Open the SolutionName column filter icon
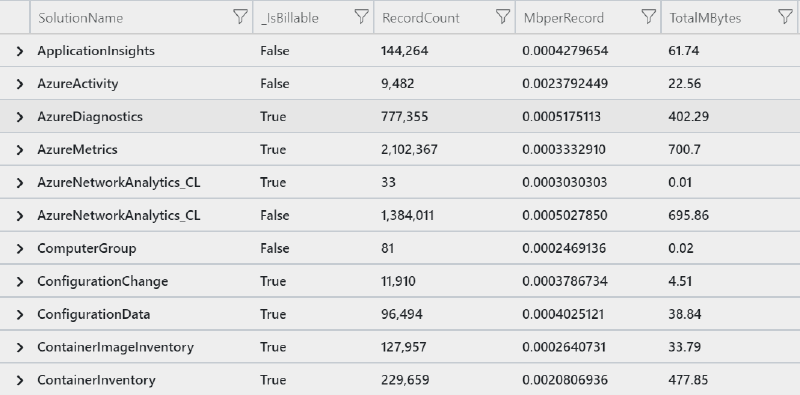The height and width of the screenshot is (395, 800). click(240, 17)
